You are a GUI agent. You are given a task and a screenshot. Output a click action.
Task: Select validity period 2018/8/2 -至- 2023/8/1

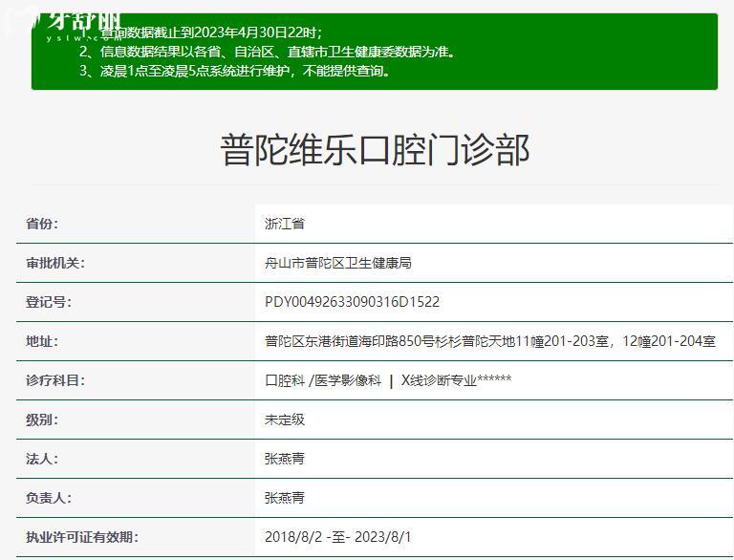(x=338, y=537)
